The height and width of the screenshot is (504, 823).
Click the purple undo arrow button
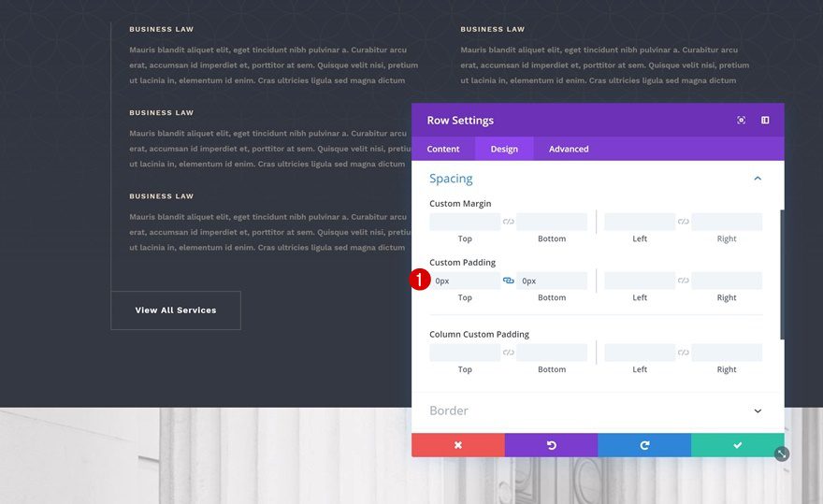(x=551, y=445)
